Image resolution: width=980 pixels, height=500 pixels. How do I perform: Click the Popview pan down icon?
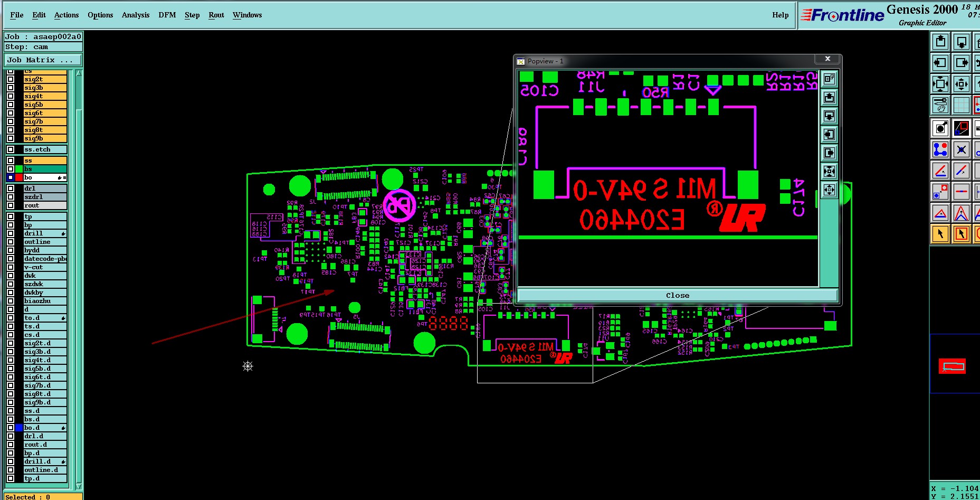tap(829, 116)
